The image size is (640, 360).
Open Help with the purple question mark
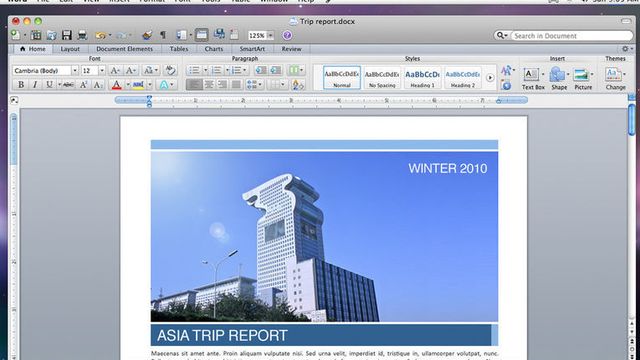point(287,36)
